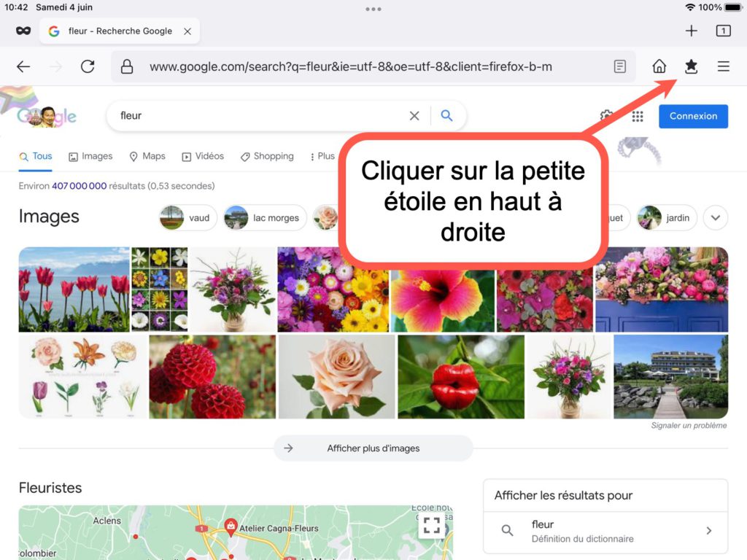Go to the home page icon

(x=659, y=67)
